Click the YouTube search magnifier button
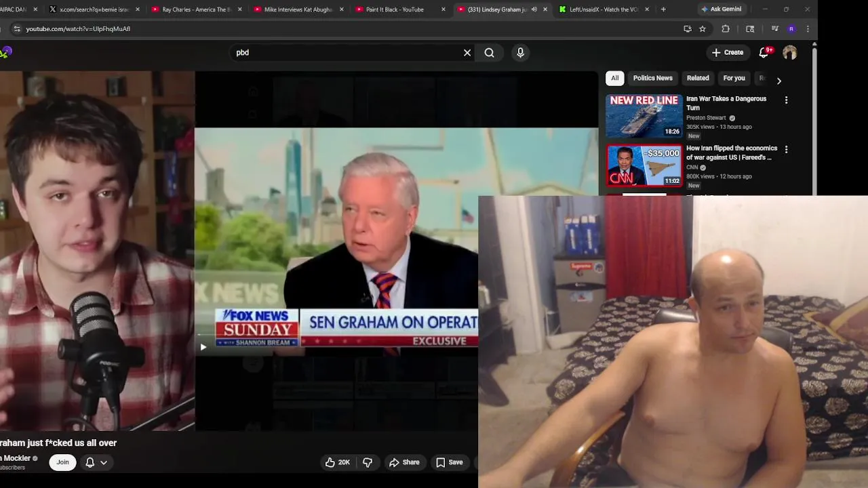This screenshot has height=488, width=868. tap(489, 53)
